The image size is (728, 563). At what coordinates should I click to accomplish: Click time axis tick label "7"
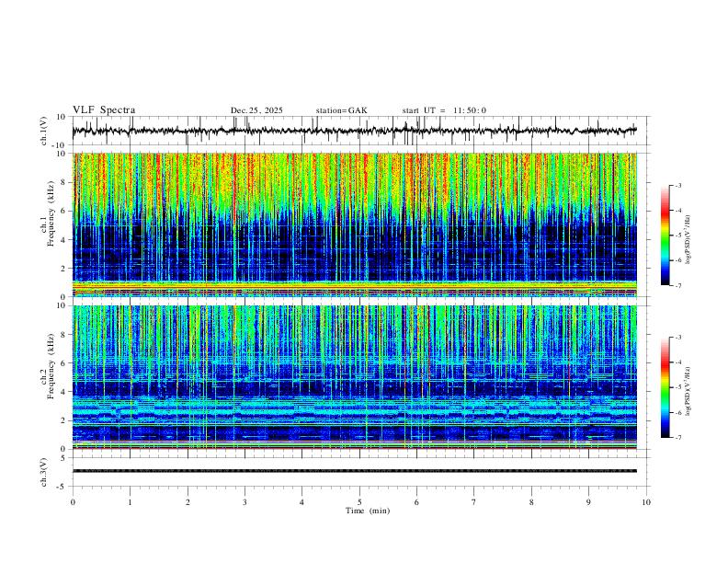474,502
